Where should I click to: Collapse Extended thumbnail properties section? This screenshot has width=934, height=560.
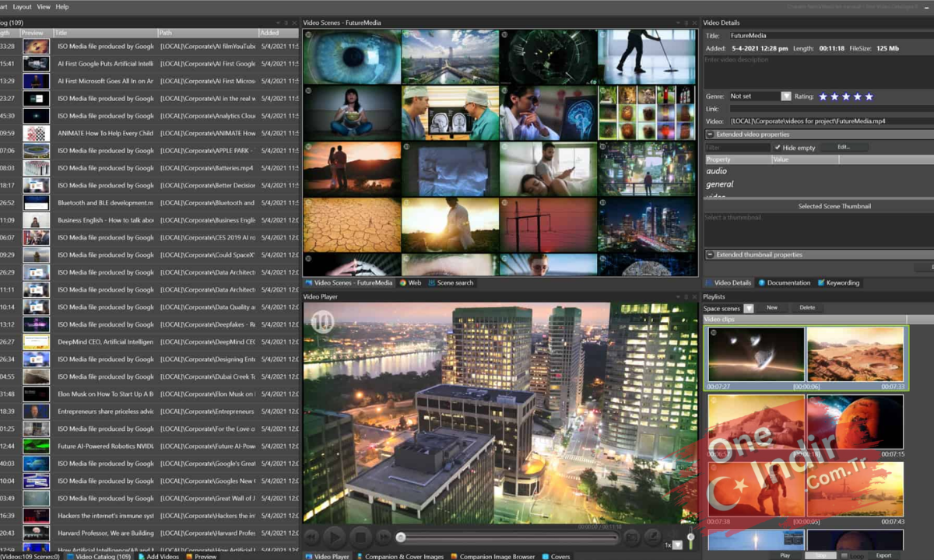[x=710, y=254]
